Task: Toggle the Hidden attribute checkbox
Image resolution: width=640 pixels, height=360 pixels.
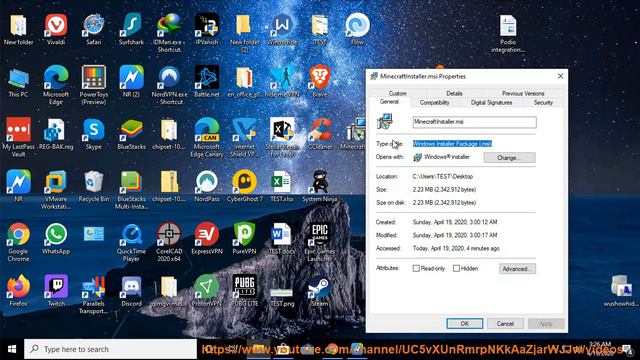Action: click(456, 269)
